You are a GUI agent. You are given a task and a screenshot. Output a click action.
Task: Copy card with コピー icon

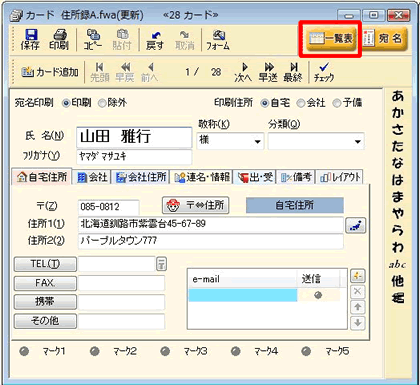coord(93,40)
